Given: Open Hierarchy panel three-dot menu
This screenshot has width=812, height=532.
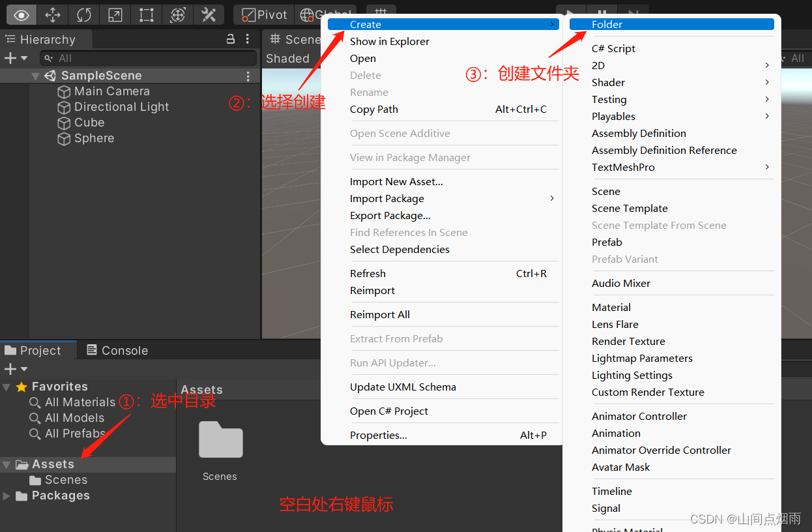Looking at the screenshot, I should (x=248, y=39).
